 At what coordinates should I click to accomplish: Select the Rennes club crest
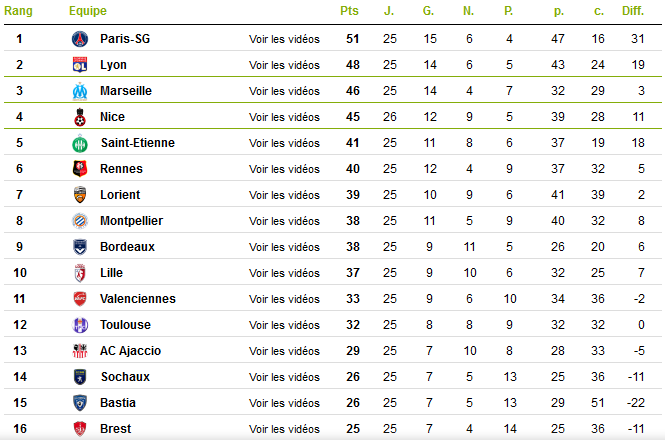(x=80, y=169)
